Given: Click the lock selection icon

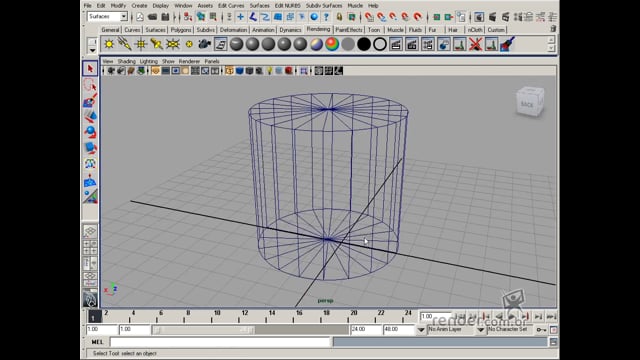Looking at the screenshot, I should 339,17.
